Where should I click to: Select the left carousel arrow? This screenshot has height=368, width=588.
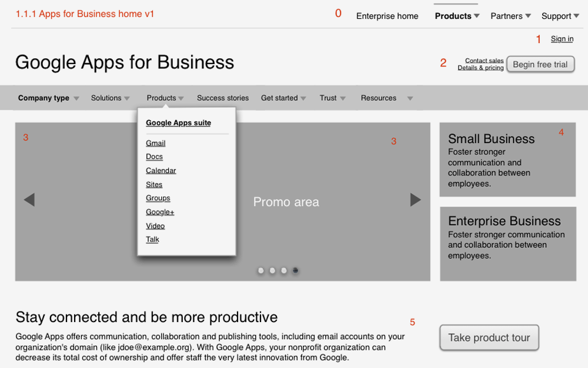(x=29, y=200)
